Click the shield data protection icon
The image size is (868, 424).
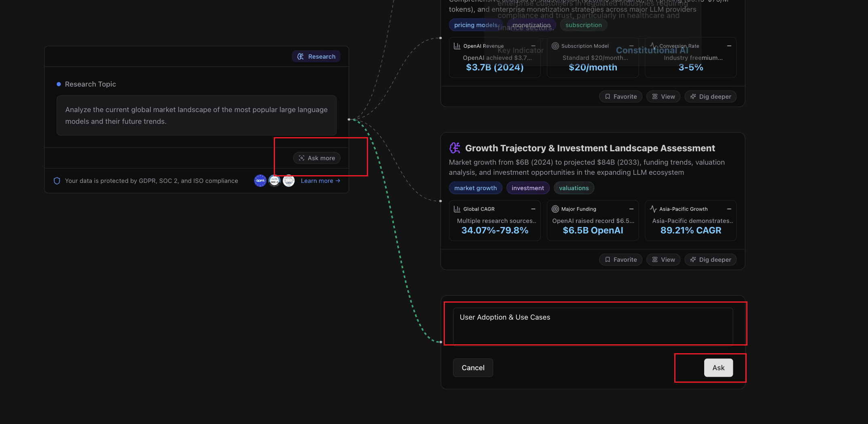tap(57, 181)
